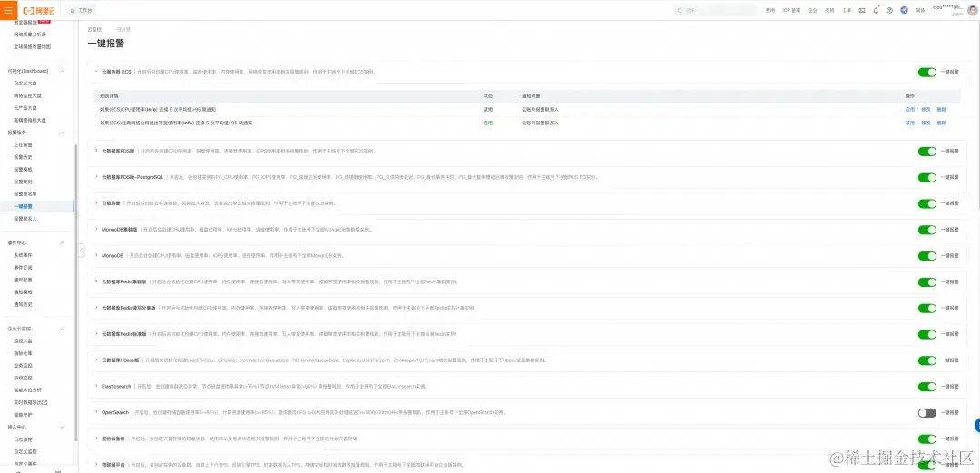Open 日志监控 in the sidebar
This screenshot has height=473, width=980.
(x=23, y=439)
